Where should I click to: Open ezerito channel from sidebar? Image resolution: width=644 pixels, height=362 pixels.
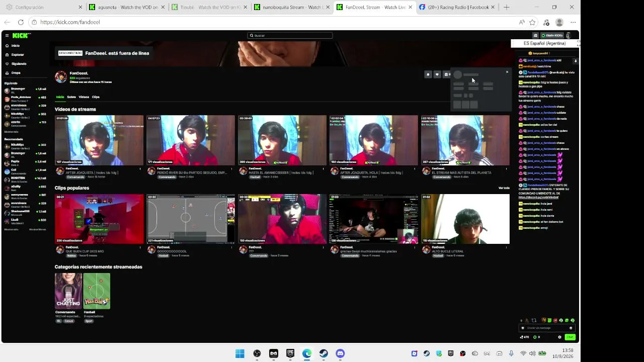(x=25, y=123)
